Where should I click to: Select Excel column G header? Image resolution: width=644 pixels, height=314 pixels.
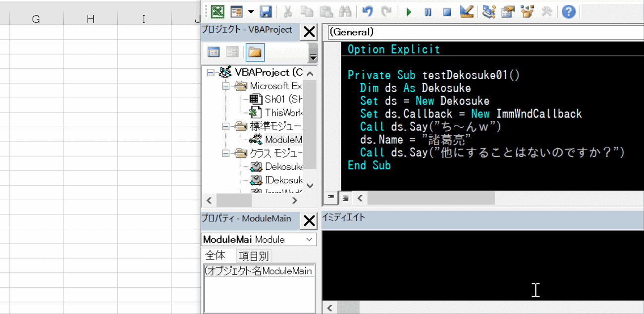tap(36, 19)
